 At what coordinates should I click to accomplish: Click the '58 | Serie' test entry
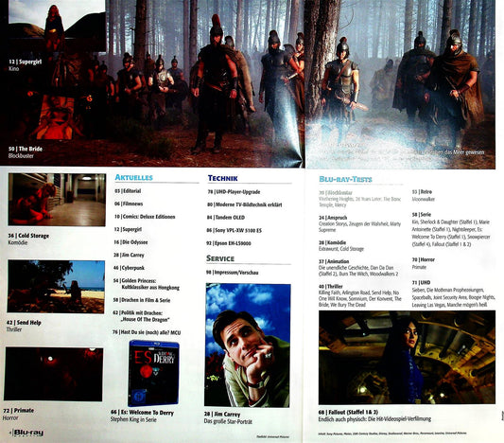point(422,215)
